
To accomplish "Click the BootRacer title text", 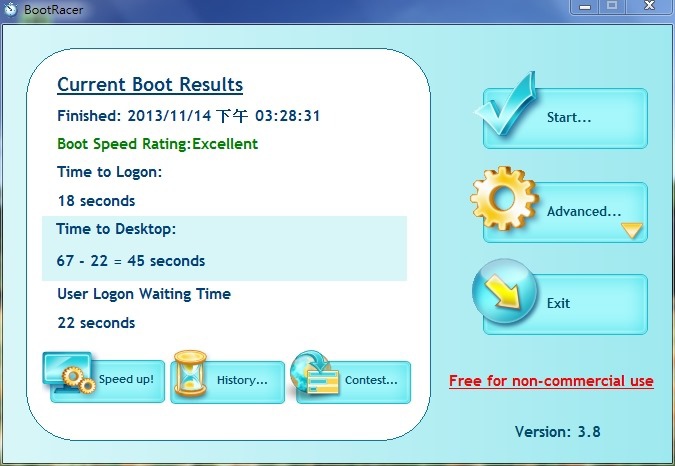I will (x=53, y=9).
